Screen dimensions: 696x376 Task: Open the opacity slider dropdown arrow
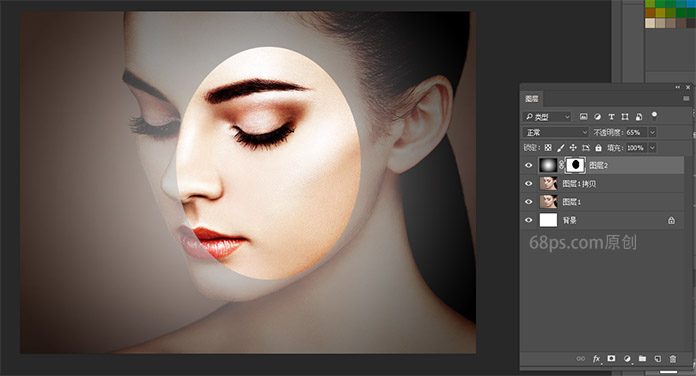tap(652, 132)
